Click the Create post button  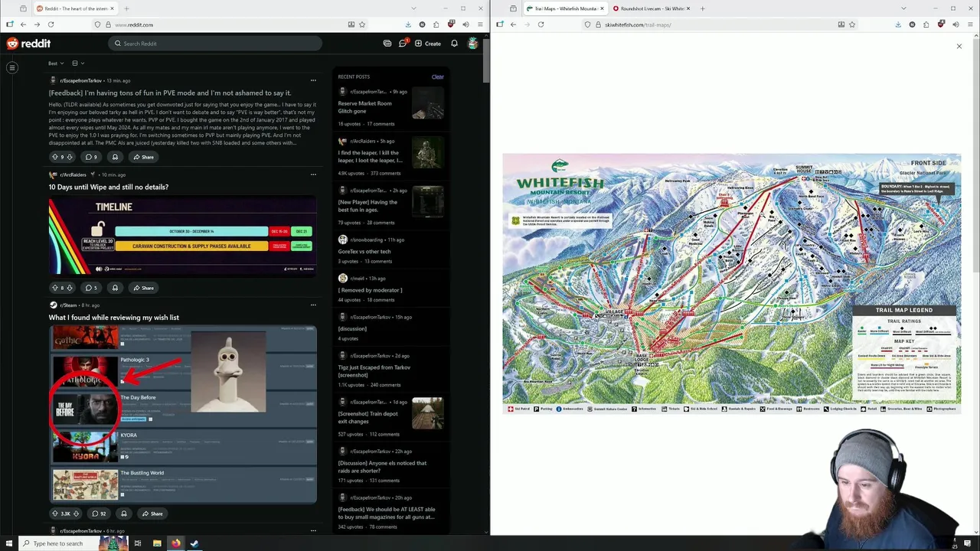(x=428, y=44)
